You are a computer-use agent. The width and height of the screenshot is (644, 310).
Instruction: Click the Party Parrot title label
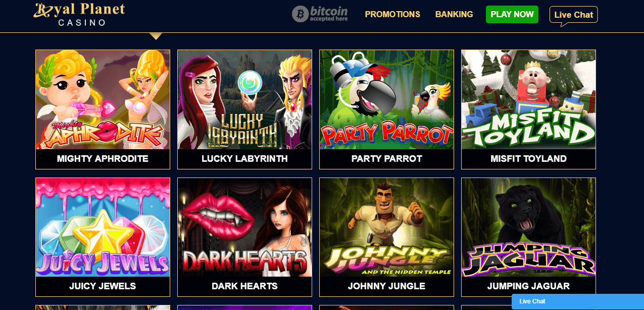386,159
